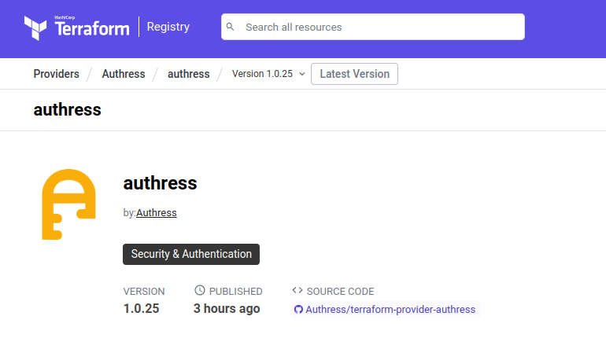The height and width of the screenshot is (364, 606).
Task: Open the capitalized Authress namespace breadcrumb
Action: click(124, 74)
